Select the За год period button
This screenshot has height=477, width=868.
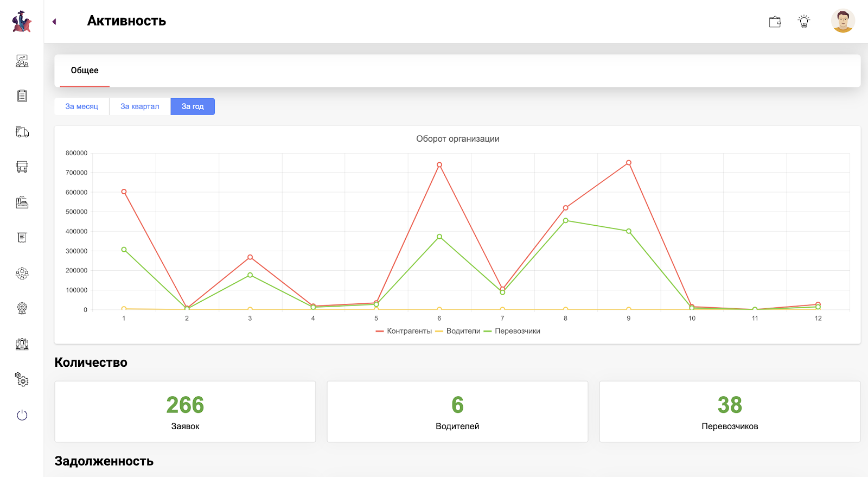(x=193, y=106)
